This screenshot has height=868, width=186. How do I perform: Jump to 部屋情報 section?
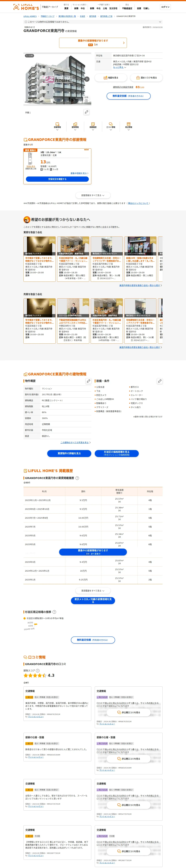[x=57, y=126]
